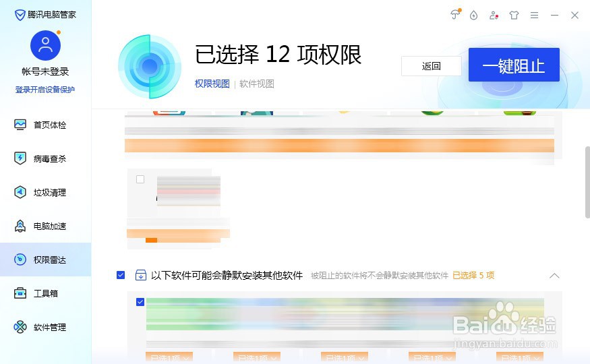The width and height of the screenshot is (590, 364).
Task: Click the 权限雷达 radar icon
Action: point(20,260)
